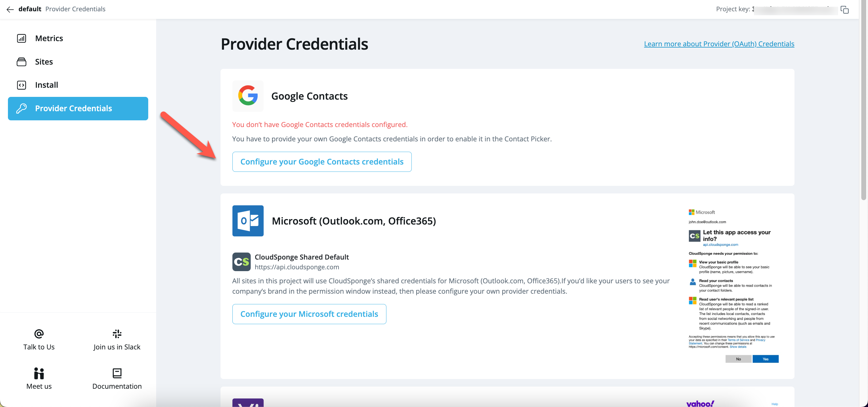
Task: Click the Metrics chart icon in the sidebar
Action: point(22,38)
